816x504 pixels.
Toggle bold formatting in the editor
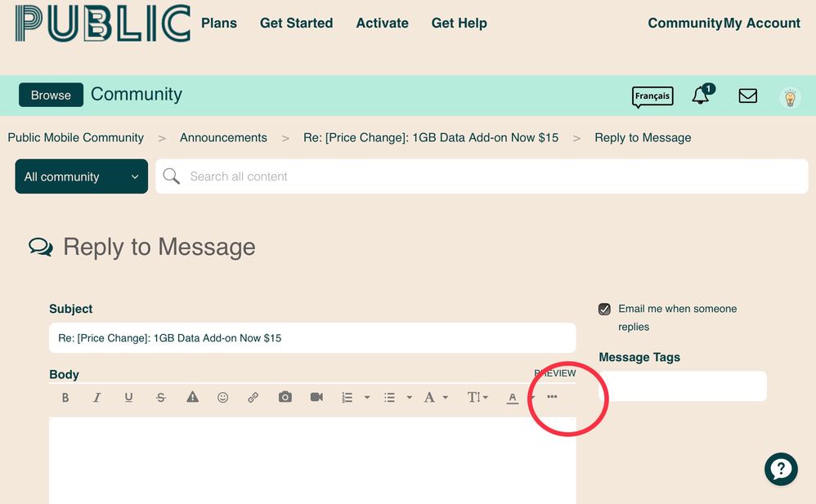[x=65, y=398]
